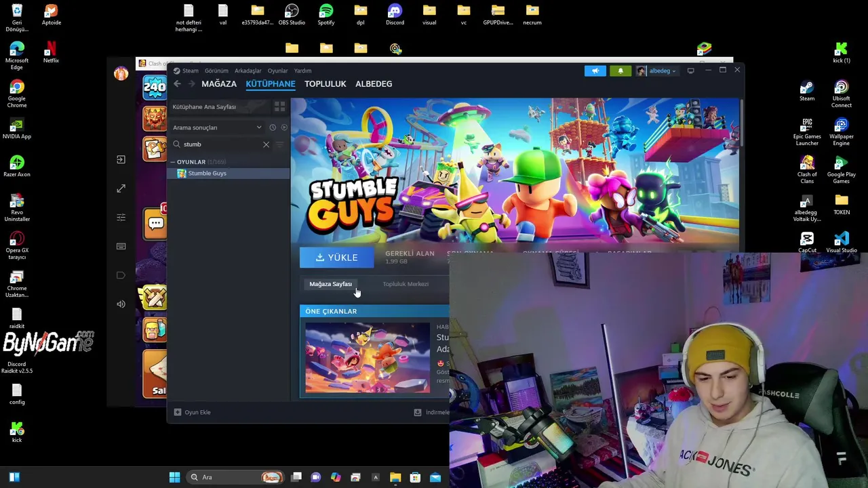Screen dimensions: 868x488
Task: Open the Wallpaper Engine desktop icon
Action: [x=842, y=132]
